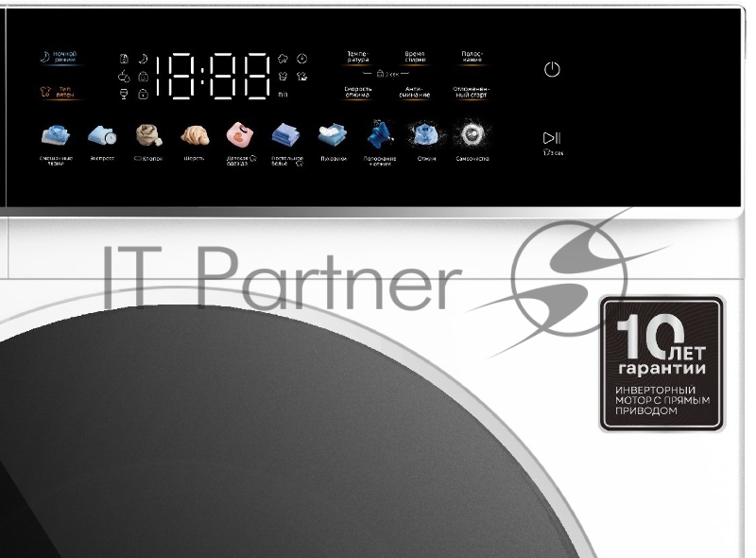This screenshot has height=558, width=756.
Task: Tap the start/pause play icon
Action: point(552,138)
